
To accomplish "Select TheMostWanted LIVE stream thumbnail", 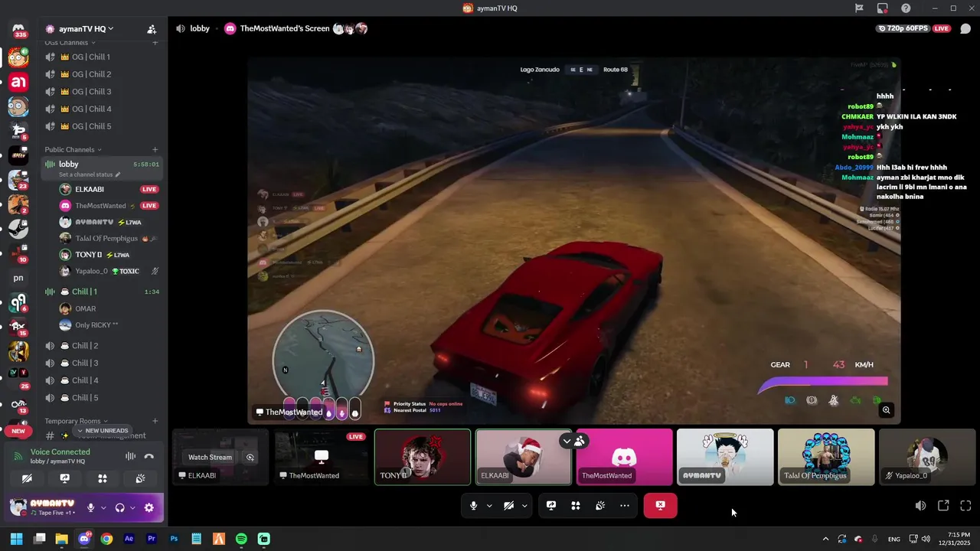I will coord(322,457).
